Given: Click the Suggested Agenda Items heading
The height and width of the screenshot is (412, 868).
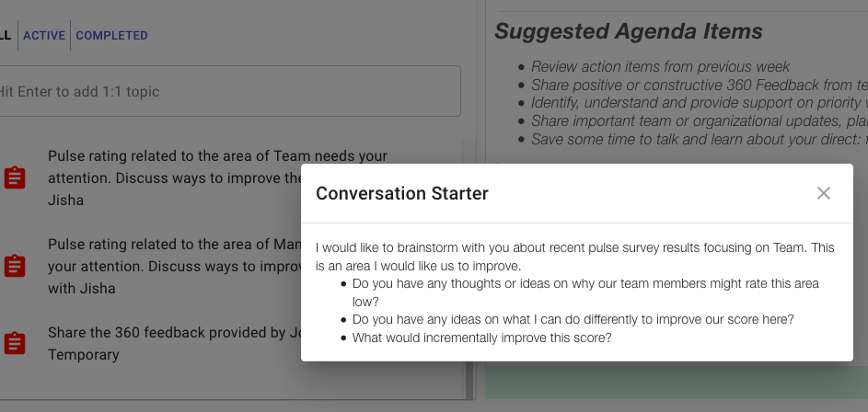Looking at the screenshot, I should 629,31.
